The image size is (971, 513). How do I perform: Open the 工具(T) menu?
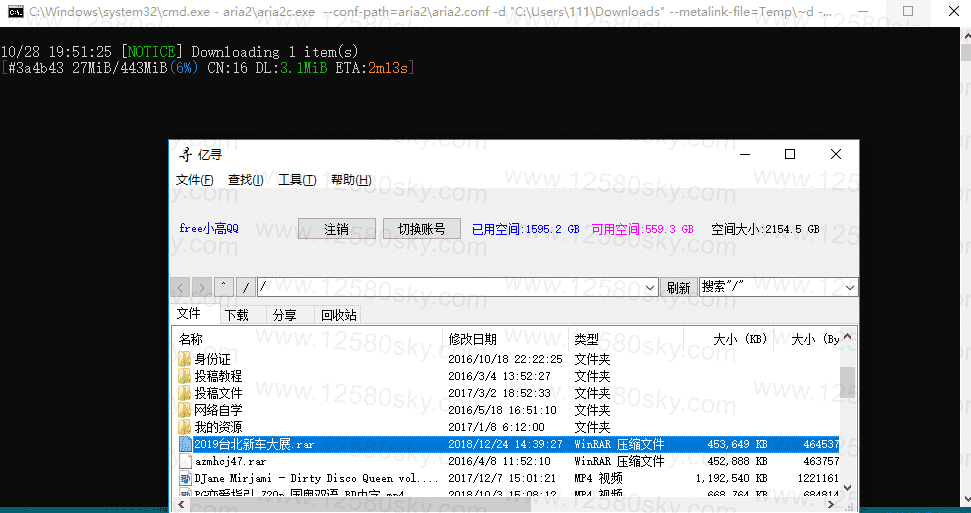(x=297, y=180)
